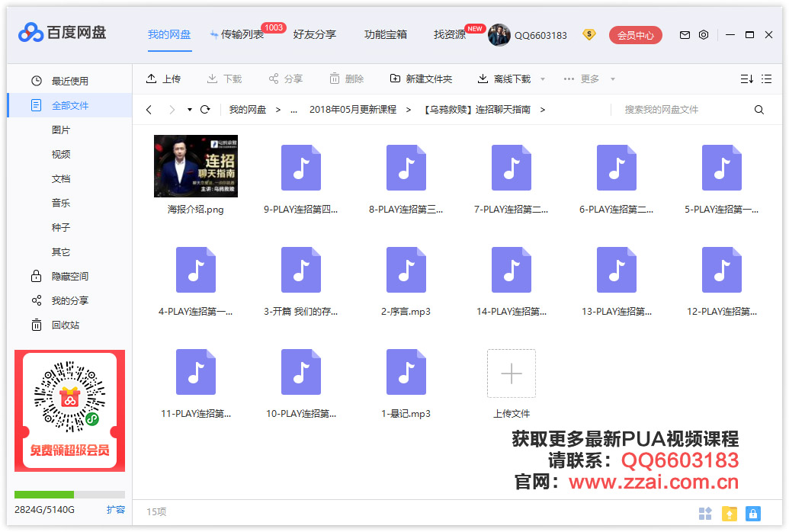Screen dimensions: 789x532
Task: Select the 7-PLAY连招第二 audio file
Action: click(512, 168)
